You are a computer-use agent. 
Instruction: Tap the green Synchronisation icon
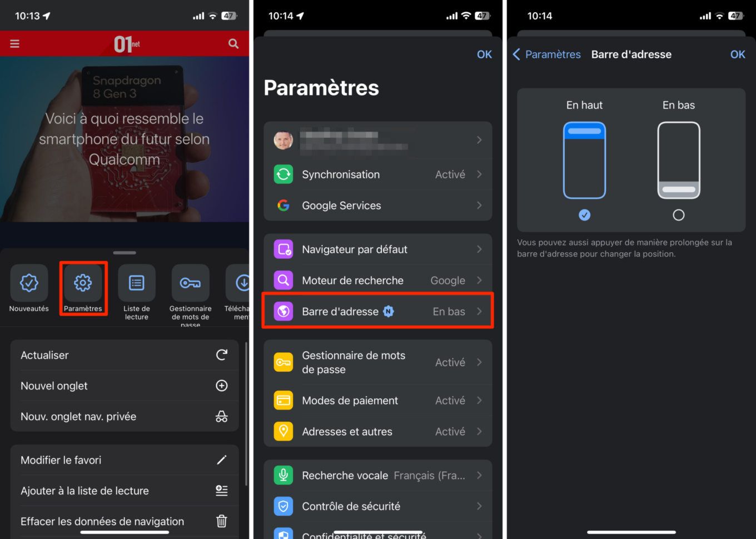coord(283,174)
